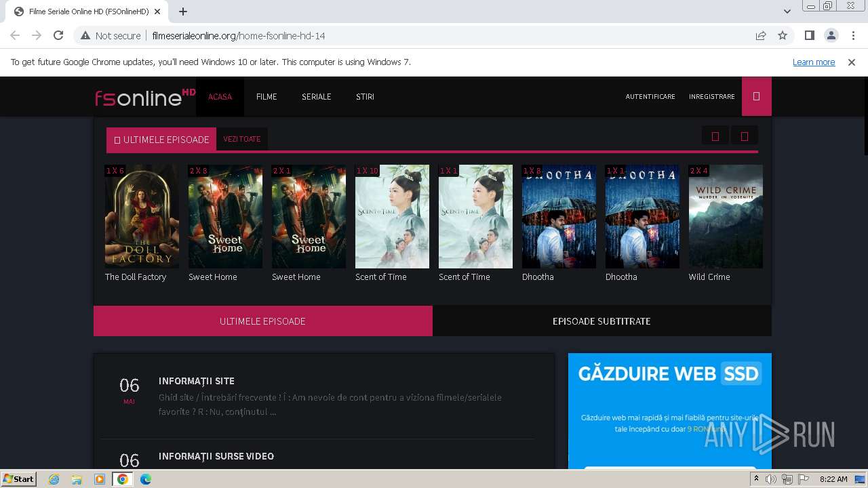This screenshot has height=488, width=868.
Task: Click The Doll Factory title text
Action: [136, 277]
